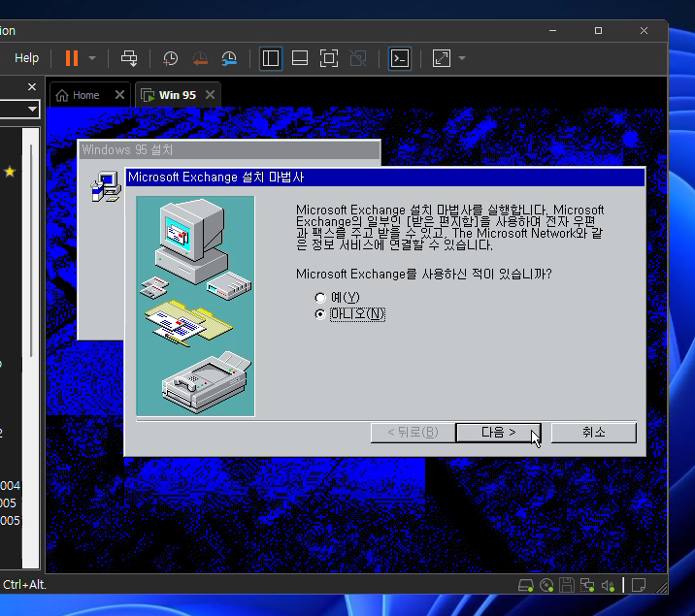Click the library panel scrollbar

pyautogui.click(x=31, y=250)
